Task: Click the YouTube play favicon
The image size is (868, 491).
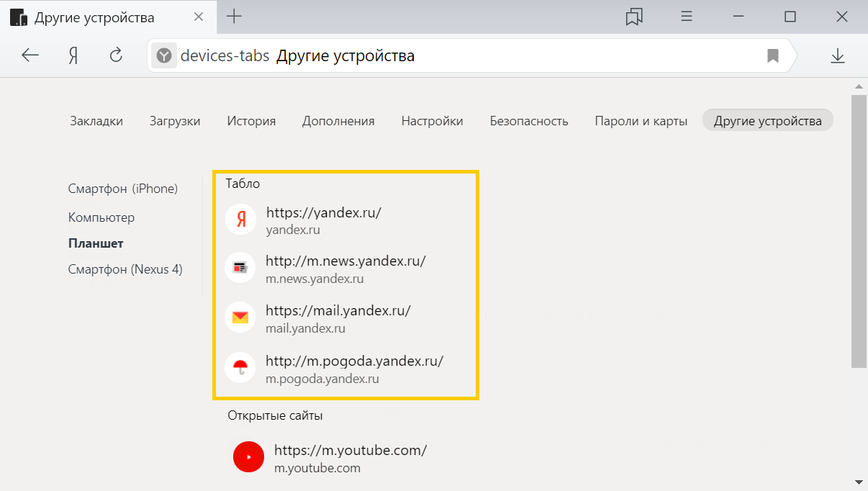Action: (249, 456)
